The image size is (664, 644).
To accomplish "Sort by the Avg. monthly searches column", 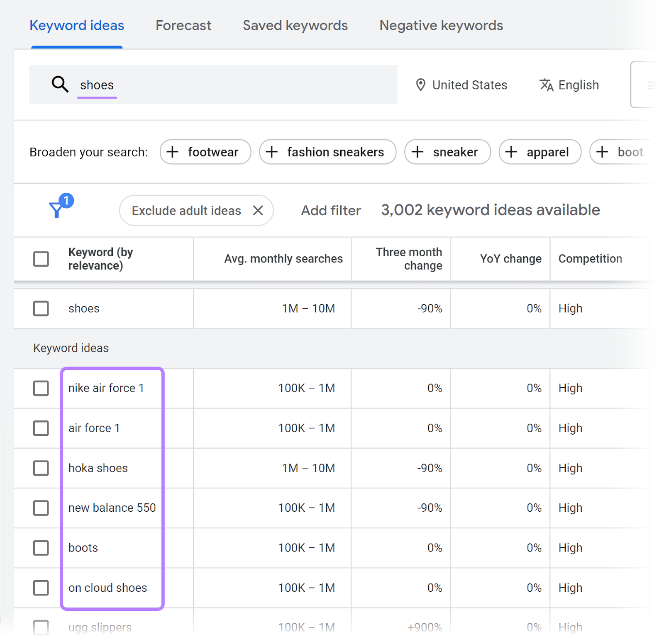I will tap(283, 258).
